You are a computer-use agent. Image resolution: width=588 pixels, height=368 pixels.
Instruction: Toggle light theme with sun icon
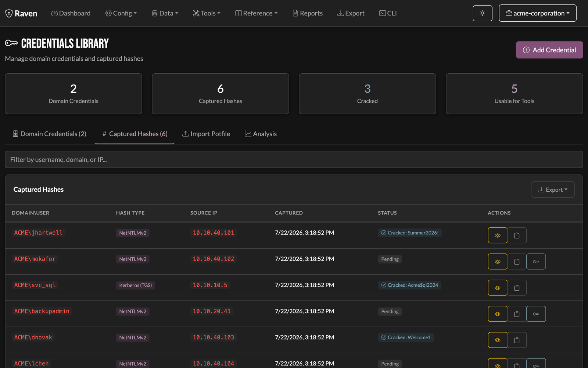[x=483, y=13]
